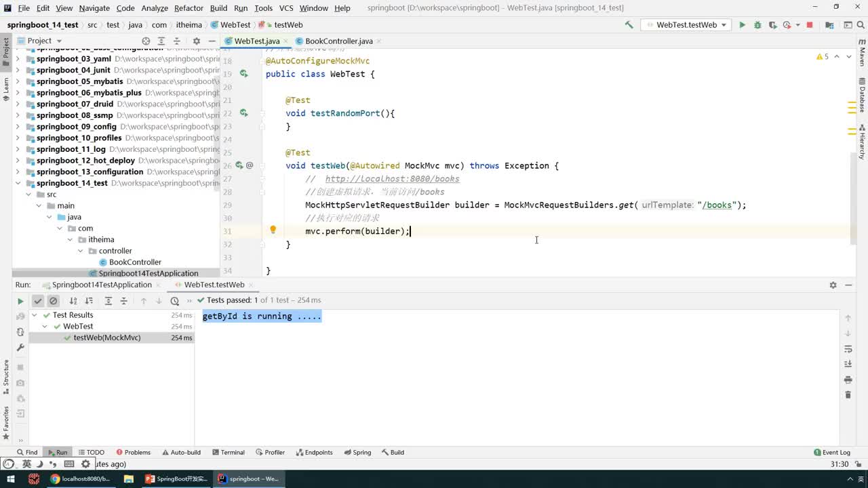Click the run gutter icon at class WebTest
Viewport: 868px width, 488px height.
(x=243, y=74)
